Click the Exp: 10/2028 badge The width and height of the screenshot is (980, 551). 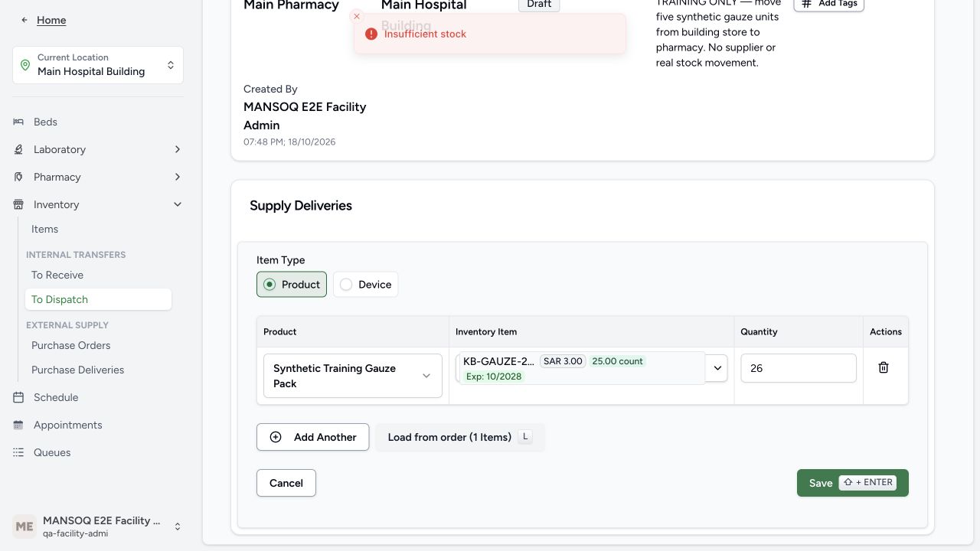tap(494, 377)
